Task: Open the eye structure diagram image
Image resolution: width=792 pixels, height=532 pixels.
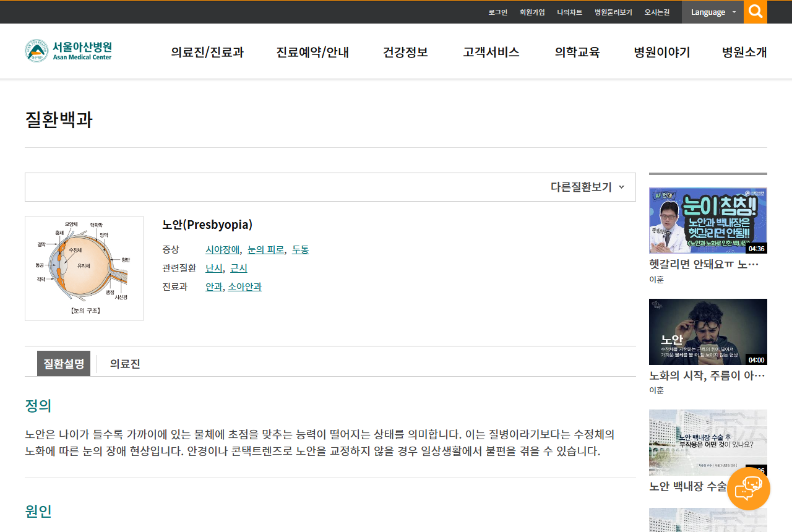Action: [x=84, y=268]
